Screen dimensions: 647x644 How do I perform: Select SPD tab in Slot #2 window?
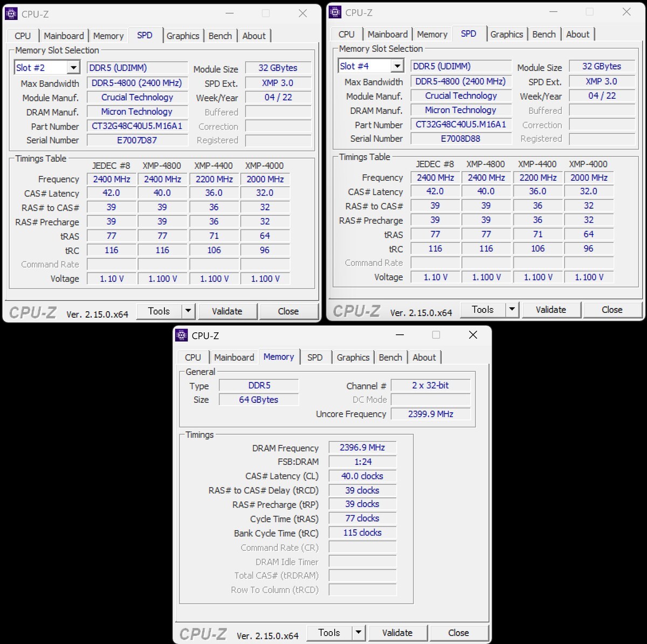144,35
